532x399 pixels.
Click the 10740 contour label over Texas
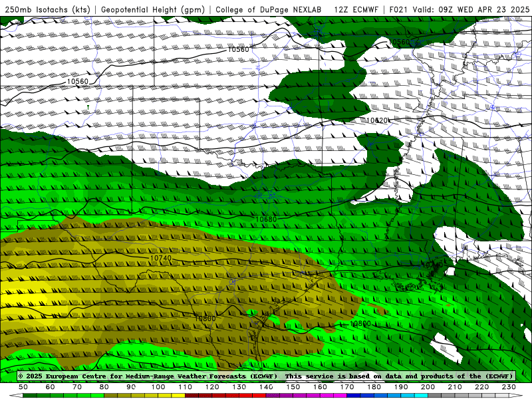pyautogui.click(x=161, y=258)
